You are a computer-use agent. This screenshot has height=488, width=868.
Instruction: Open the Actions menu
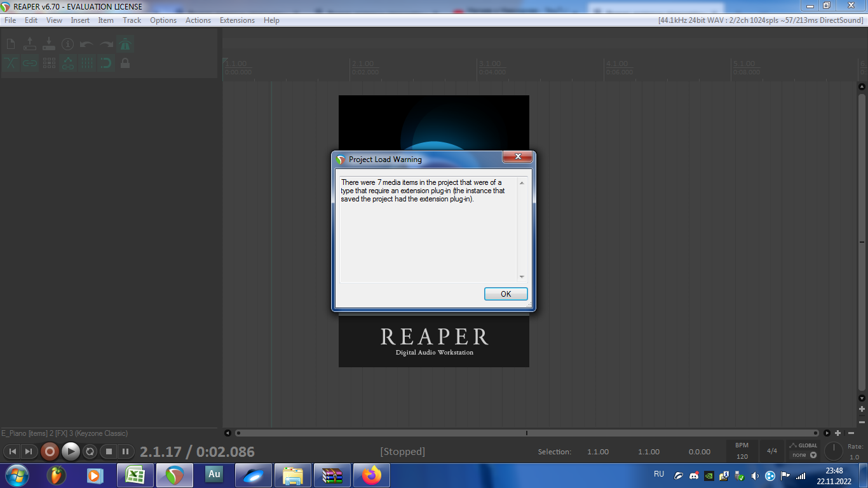point(198,20)
